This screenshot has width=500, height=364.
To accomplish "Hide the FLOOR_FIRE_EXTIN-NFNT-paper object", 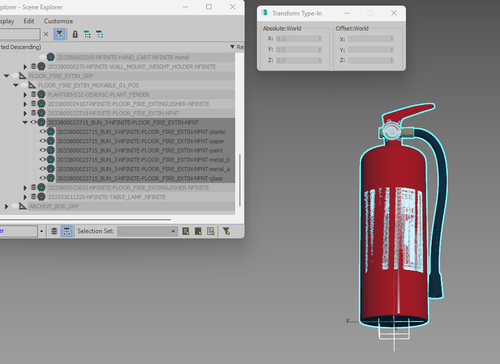I will [43, 141].
